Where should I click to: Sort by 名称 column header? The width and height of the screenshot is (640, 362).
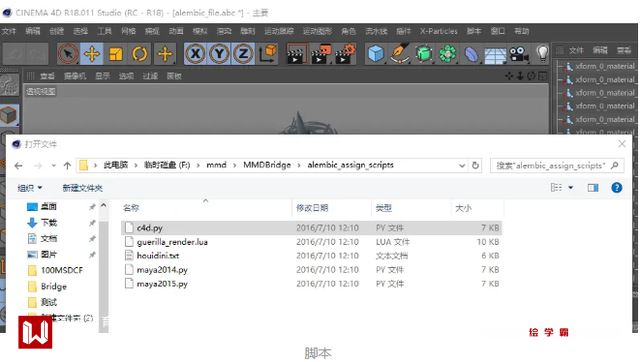tap(131, 208)
